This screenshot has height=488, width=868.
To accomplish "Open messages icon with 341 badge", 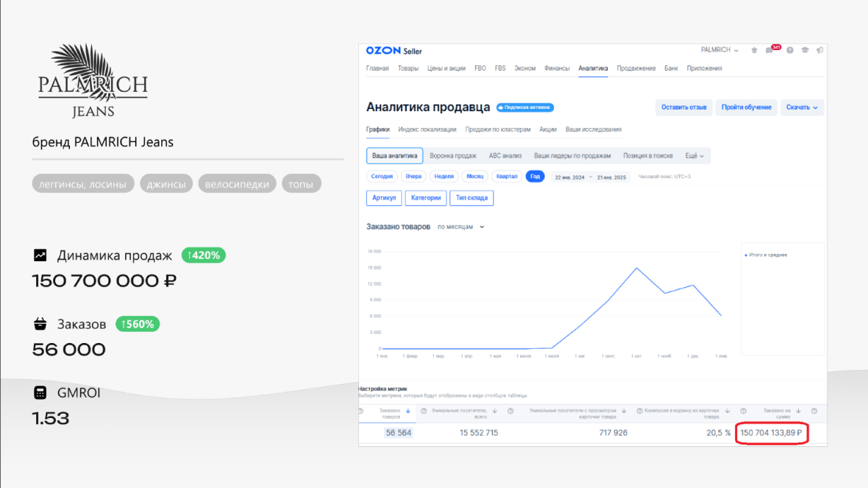I will click(x=769, y=50).
